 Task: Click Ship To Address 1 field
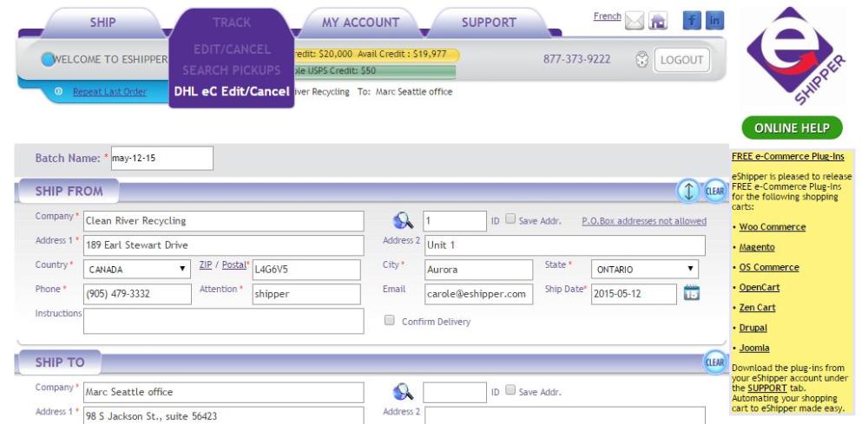(224, 415)
